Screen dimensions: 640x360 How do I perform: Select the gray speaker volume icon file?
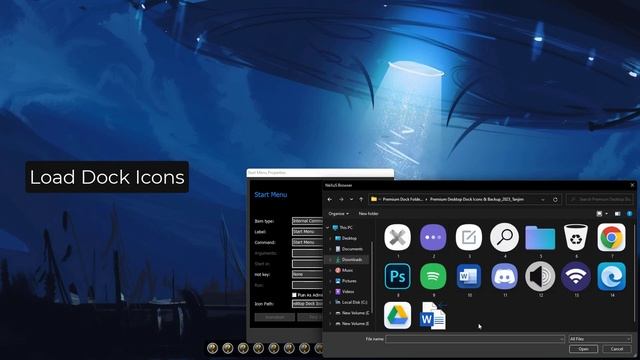coord(540,276)
